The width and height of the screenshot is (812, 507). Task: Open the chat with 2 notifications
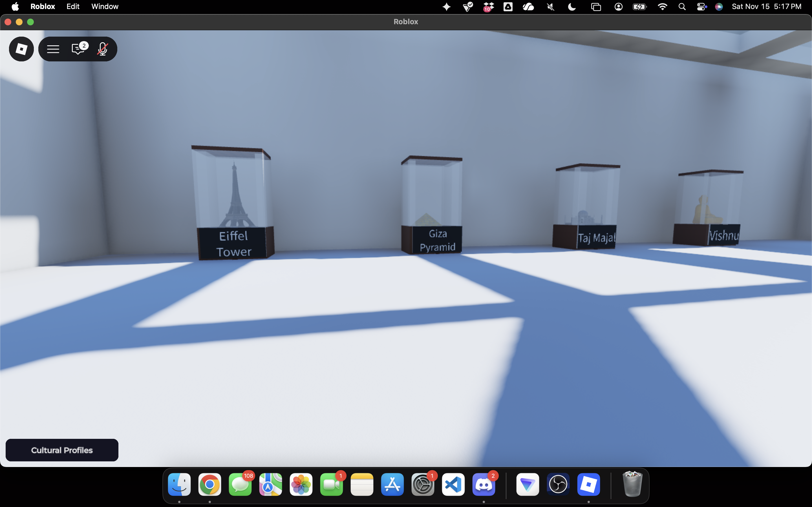point(78,49)
